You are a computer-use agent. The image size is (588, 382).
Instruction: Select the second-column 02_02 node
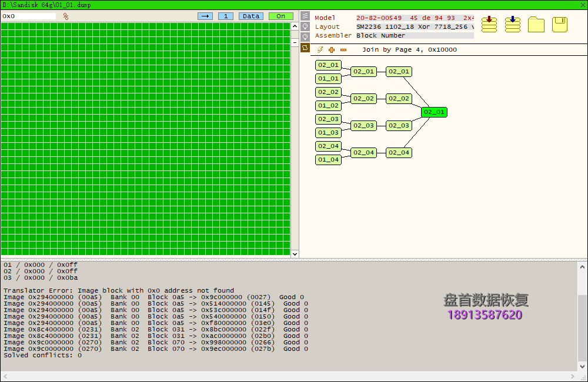[x=364, y=98]
